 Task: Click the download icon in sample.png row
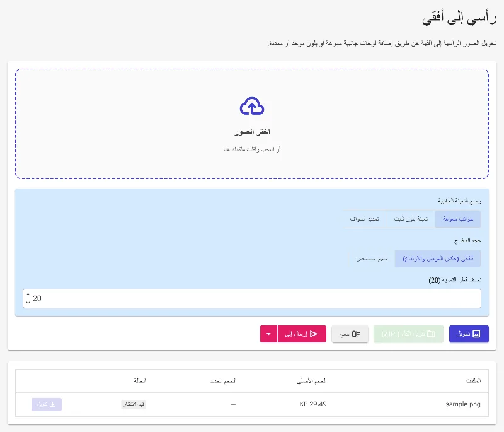point(53,404)
